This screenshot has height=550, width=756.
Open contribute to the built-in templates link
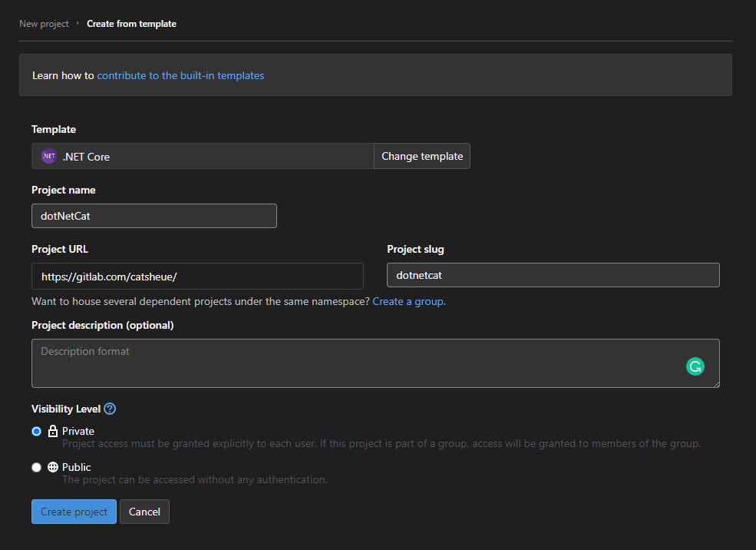[180, 75]
